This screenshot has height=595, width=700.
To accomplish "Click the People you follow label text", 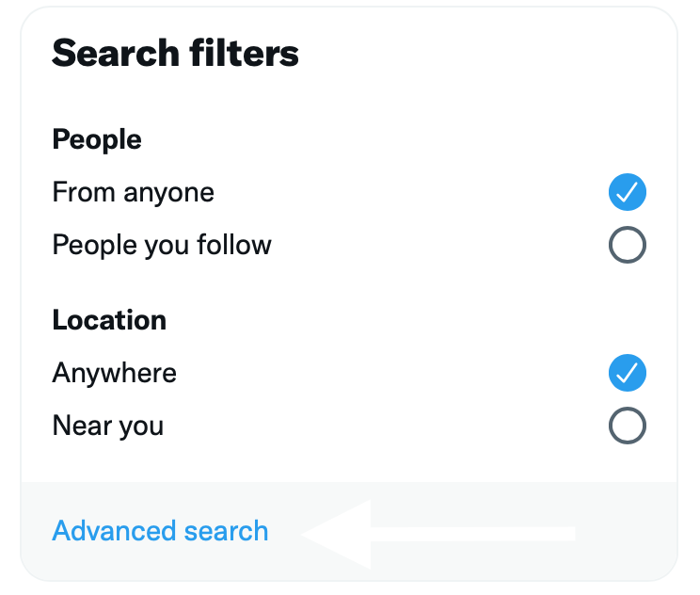I will click(162, 246).
